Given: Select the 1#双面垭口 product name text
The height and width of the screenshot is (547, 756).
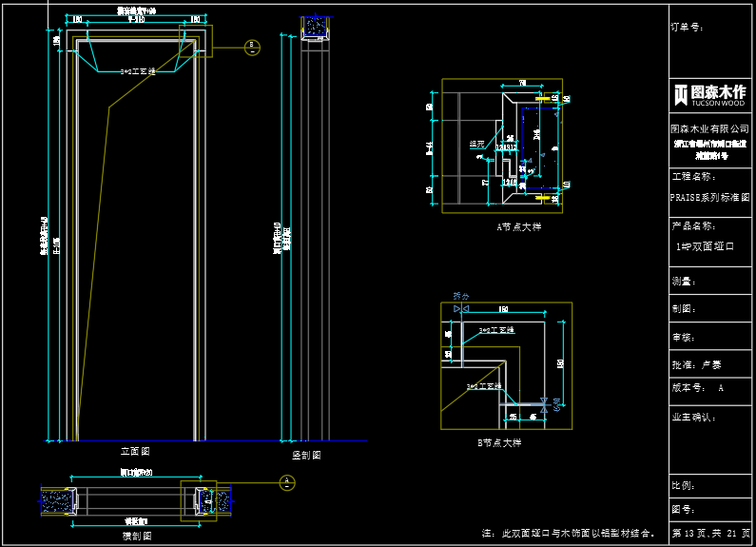Looking at the screenshot, I should [705, 246].
